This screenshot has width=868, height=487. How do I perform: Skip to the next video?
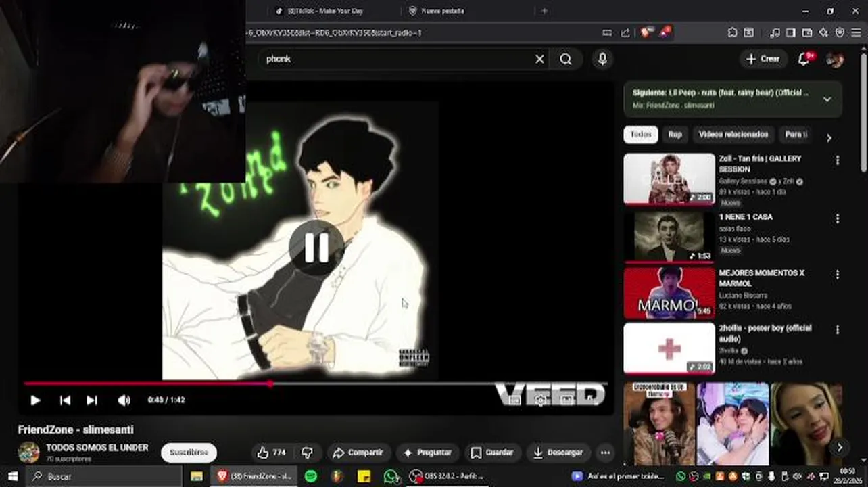click(92, 400)
